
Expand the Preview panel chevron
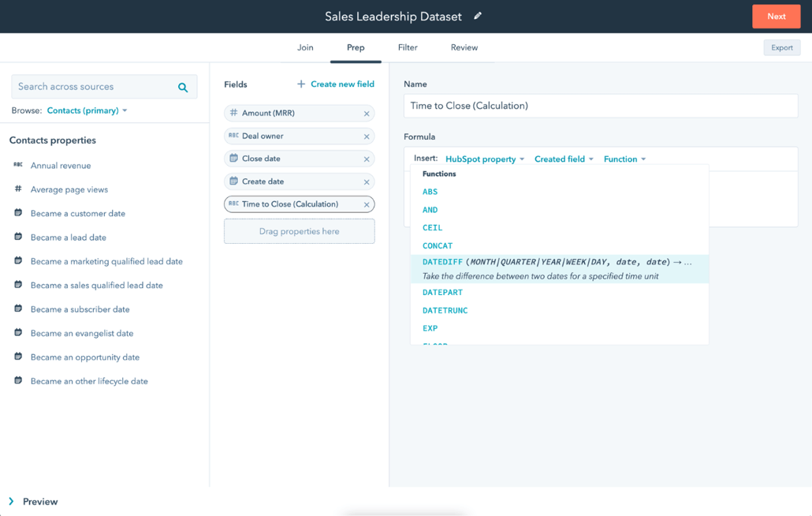(x=11, y=501)
